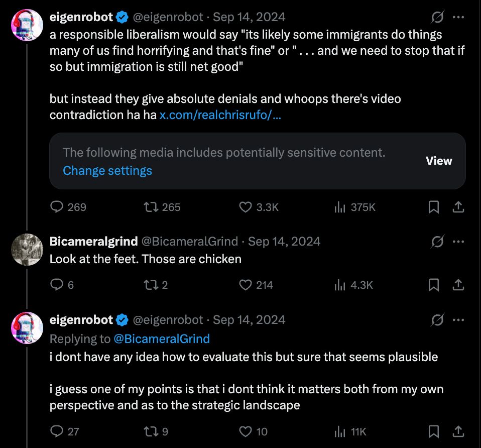Bookmark the first eigenrobot tweet

tap(434, 207)
